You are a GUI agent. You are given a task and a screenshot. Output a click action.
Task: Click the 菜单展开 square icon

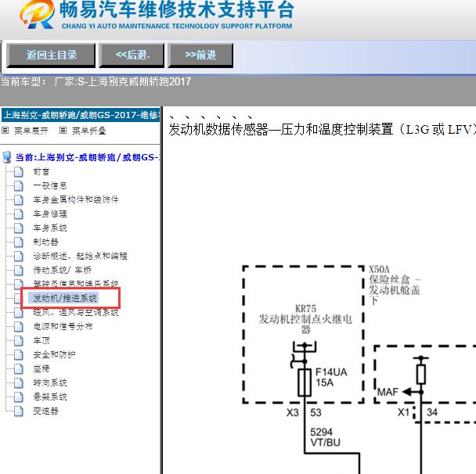tap(5, 131)
